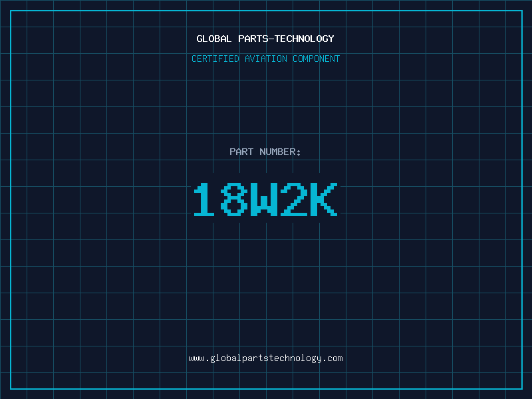
Task: Open the www.globalpartstechnology.com link
Action: [x=265, y=358]
